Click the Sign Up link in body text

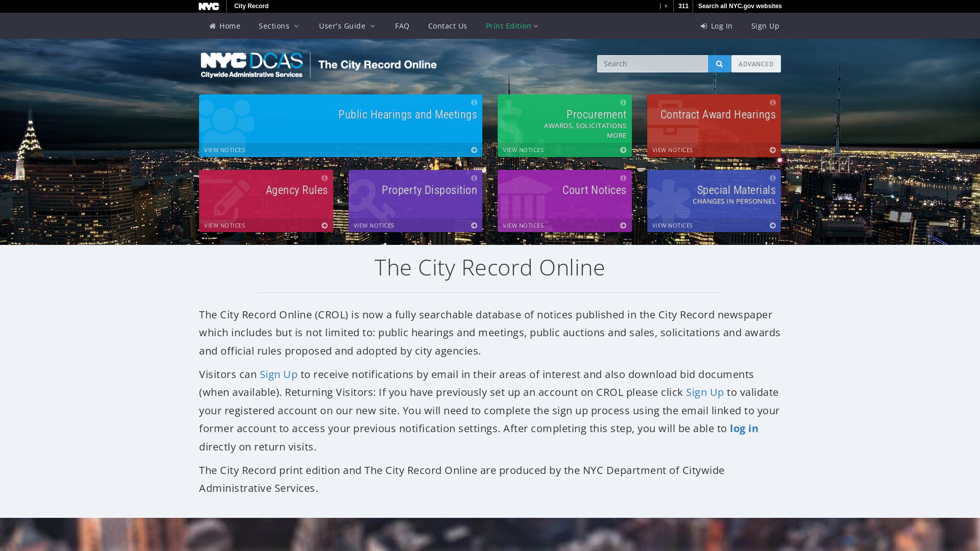pos(279,374)
